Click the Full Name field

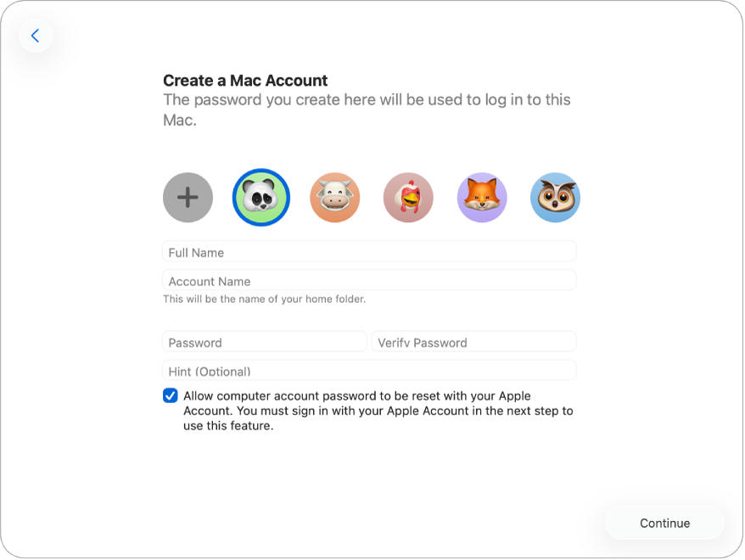coord(369,251)
